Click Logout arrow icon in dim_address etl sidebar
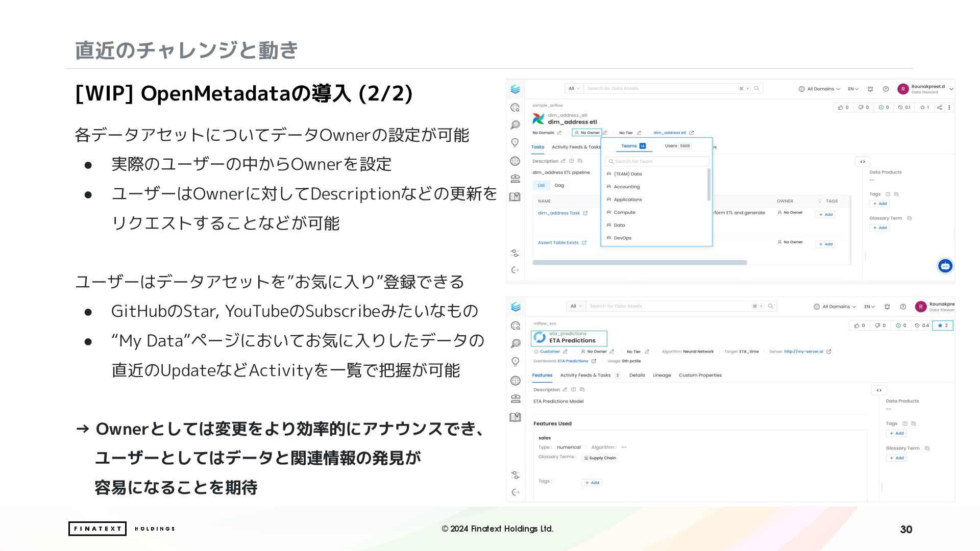The image size is (980, 551). (x=515, y=270)
